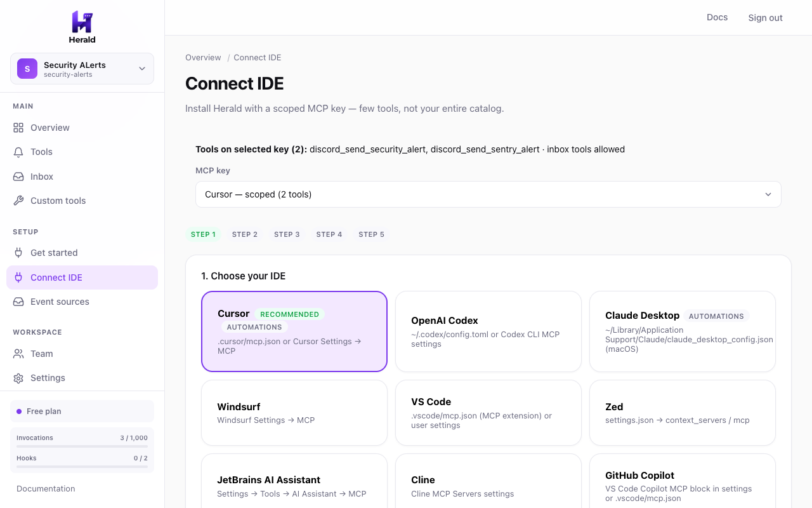The width and height of the screenshot is (812, 508).
Task: Click the Get started plug icon
Action: (18, 253)
